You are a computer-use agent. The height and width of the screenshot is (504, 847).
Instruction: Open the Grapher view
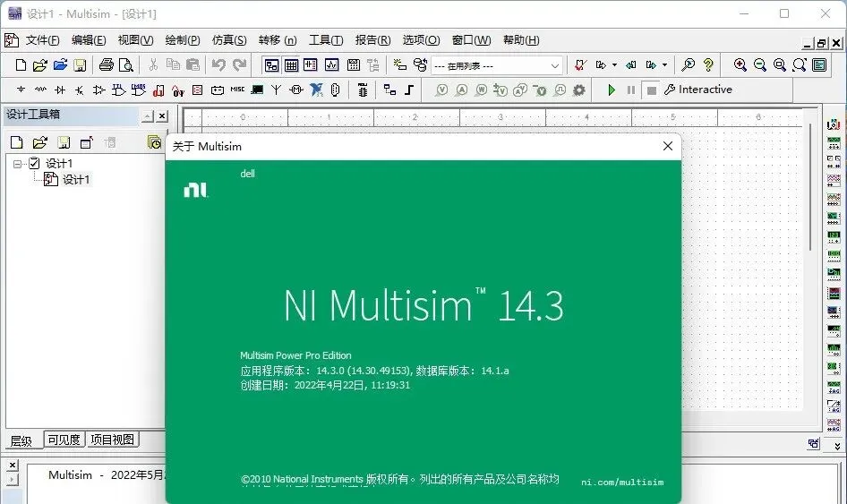coord(331,65)
